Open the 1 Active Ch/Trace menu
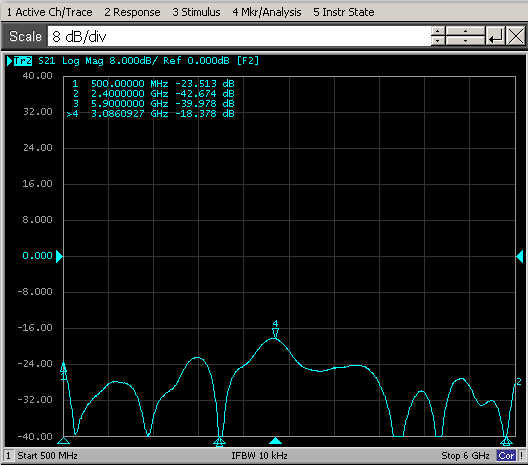528x465 pixels. click(50, 12)
